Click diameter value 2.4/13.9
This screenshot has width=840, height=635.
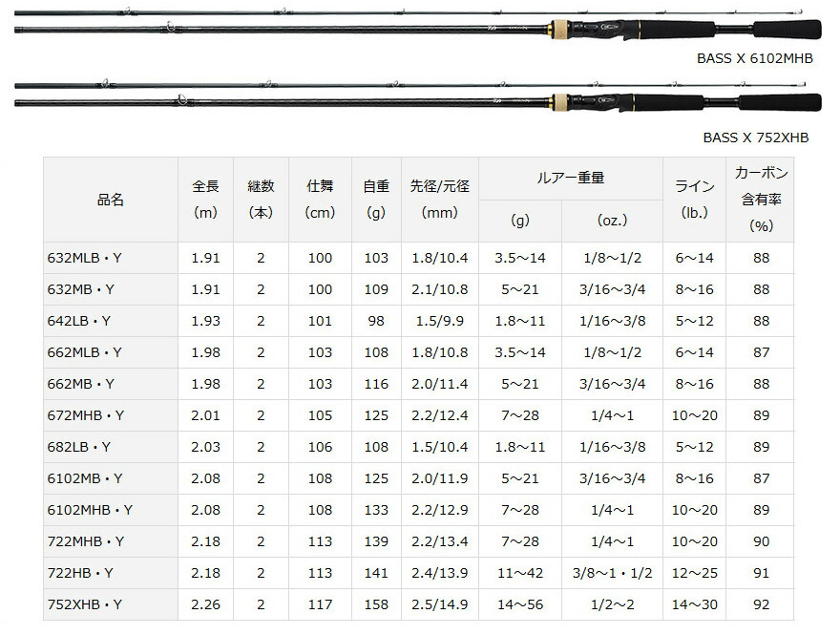(x=440, y=573)
